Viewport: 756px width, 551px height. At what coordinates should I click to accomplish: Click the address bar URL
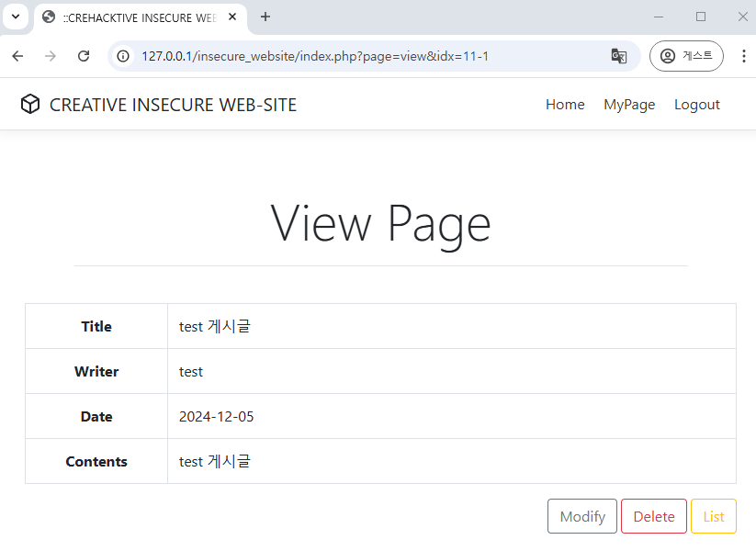[315, 56]
